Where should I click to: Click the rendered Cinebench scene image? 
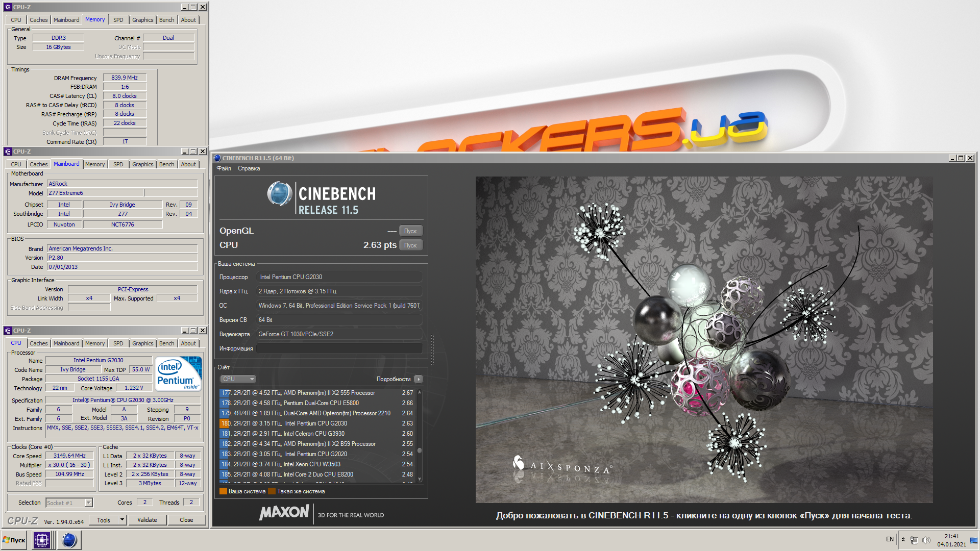[704, 340]
